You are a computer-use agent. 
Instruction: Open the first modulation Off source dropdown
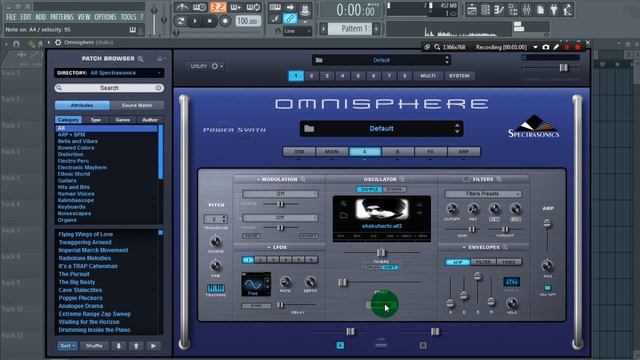280,194
